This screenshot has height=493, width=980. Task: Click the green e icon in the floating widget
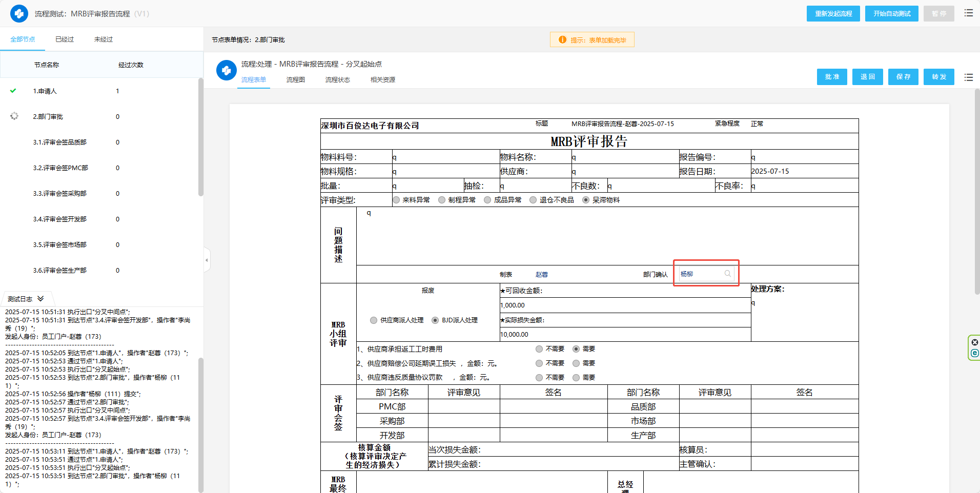[975, 353]
